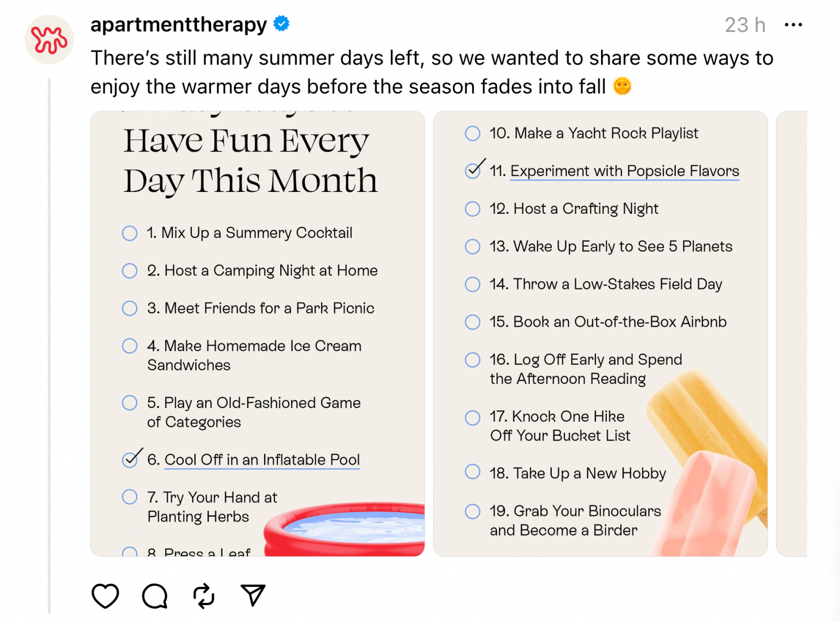Check the circle beside Make a Yacht Rock Playlist
The width and height of the screenshot is (840, 622).
[472, 133]
